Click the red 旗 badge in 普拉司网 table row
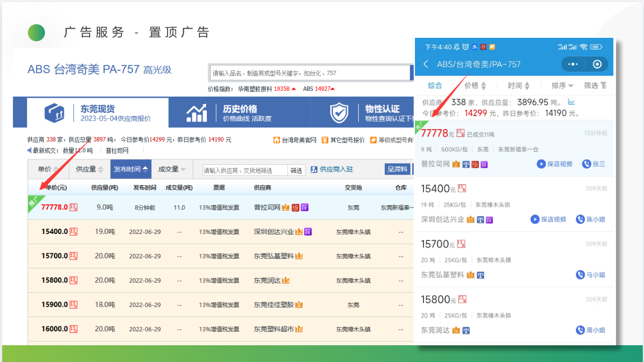This screenshot has height=362, width=644. click(x=296, y=207)
